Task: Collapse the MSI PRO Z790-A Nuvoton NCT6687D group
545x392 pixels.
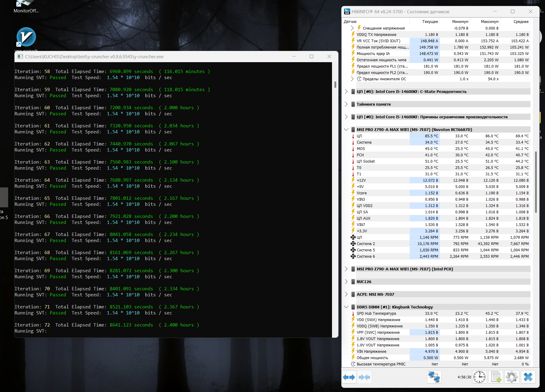Action: click(346, 129)
